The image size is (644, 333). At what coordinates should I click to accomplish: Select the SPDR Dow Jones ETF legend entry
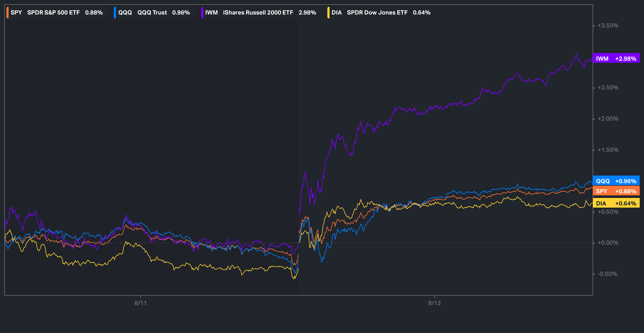[x=377, y=13]
